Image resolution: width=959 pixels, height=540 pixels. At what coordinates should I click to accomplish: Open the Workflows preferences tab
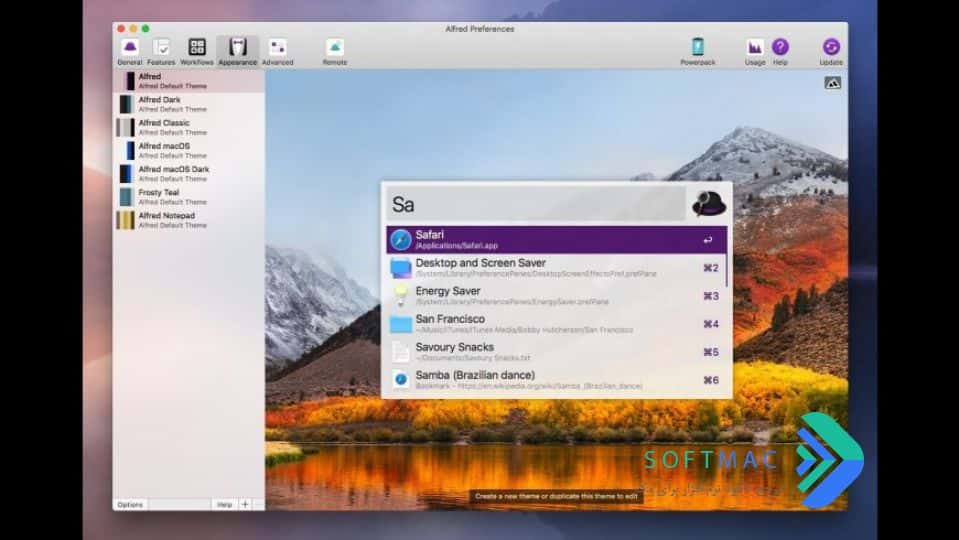[197, 52]
